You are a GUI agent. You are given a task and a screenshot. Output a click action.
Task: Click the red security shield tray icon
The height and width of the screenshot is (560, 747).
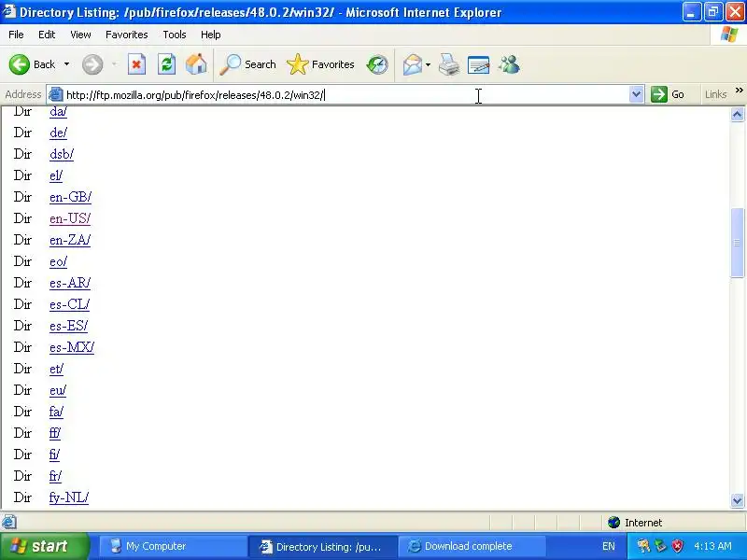(x=678, y=546)
